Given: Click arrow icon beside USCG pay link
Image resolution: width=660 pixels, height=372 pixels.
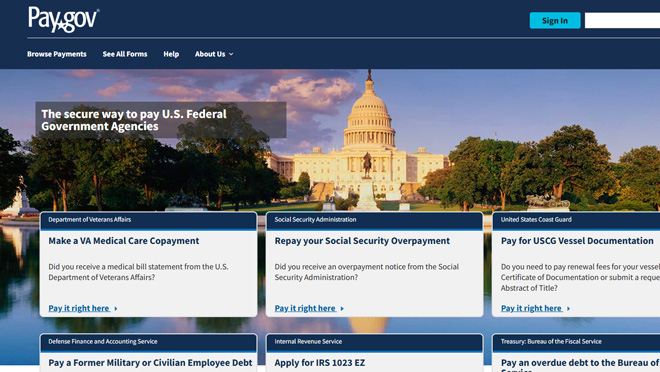Looking at the screenshot, I should click(568, 309).
